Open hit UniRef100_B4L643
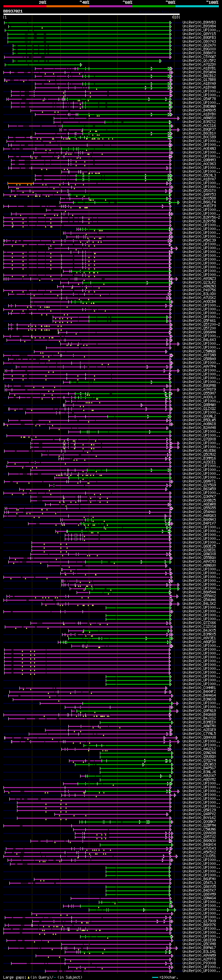 pos(199,340)
